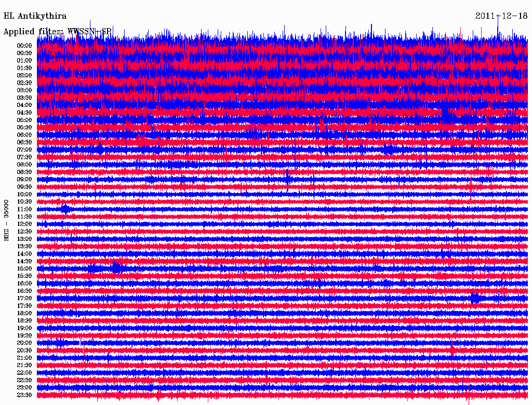Select the 19:00 time label

coord(24,328)
